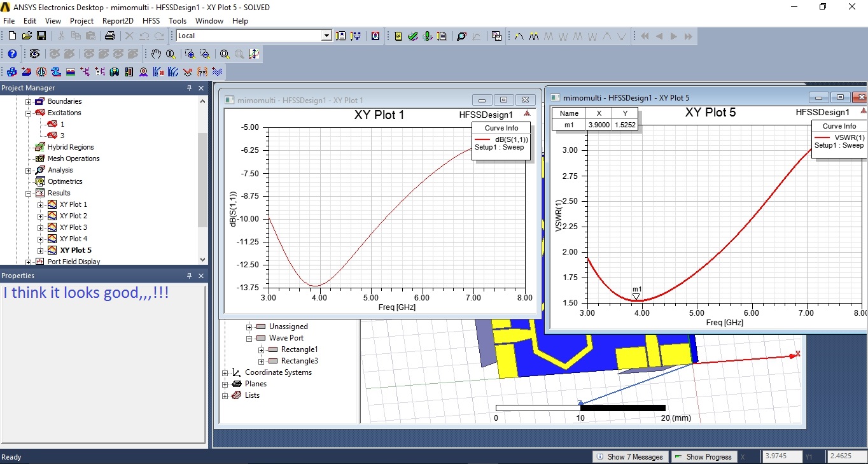Click the Analyze All toolbar icon
This screenshot has width=868, height=464.
[x=427, y=36]
